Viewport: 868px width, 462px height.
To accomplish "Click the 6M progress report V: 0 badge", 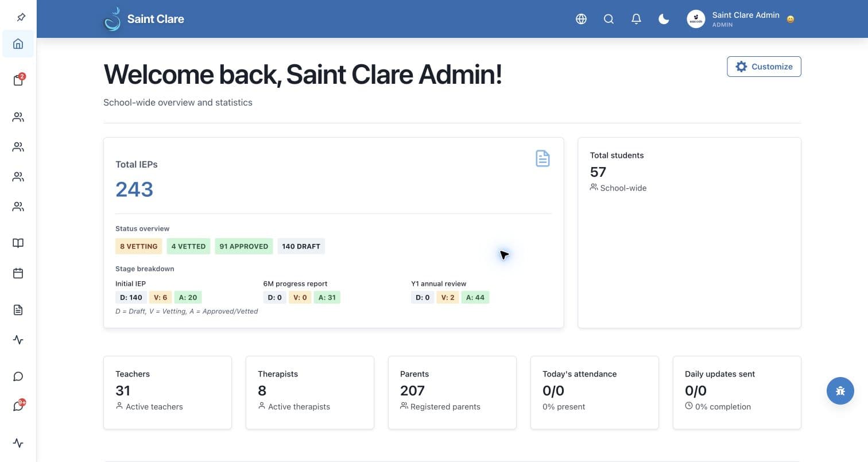I will pyautogui.click(x=300, y=297).
